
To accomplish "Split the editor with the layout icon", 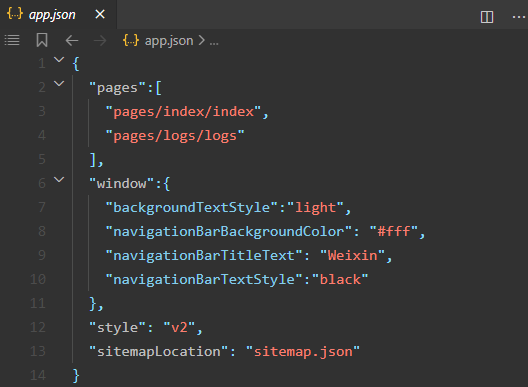I will [x=487, y=17].
